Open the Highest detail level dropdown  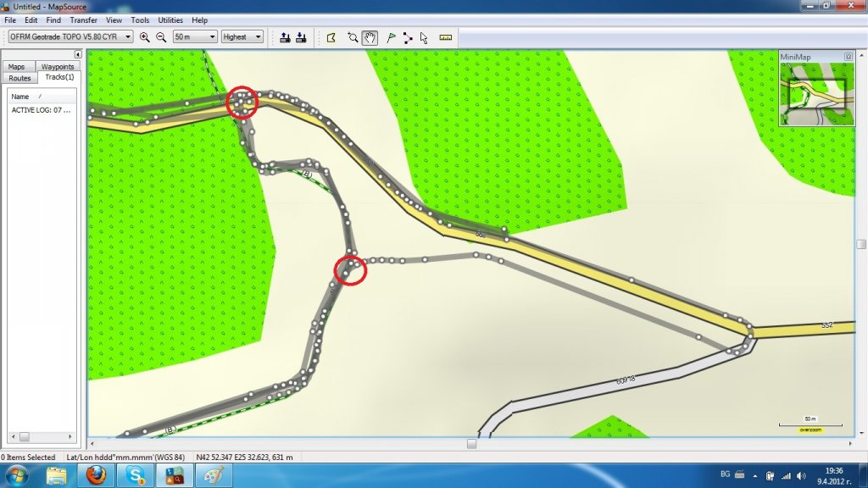tap(242, 36)
